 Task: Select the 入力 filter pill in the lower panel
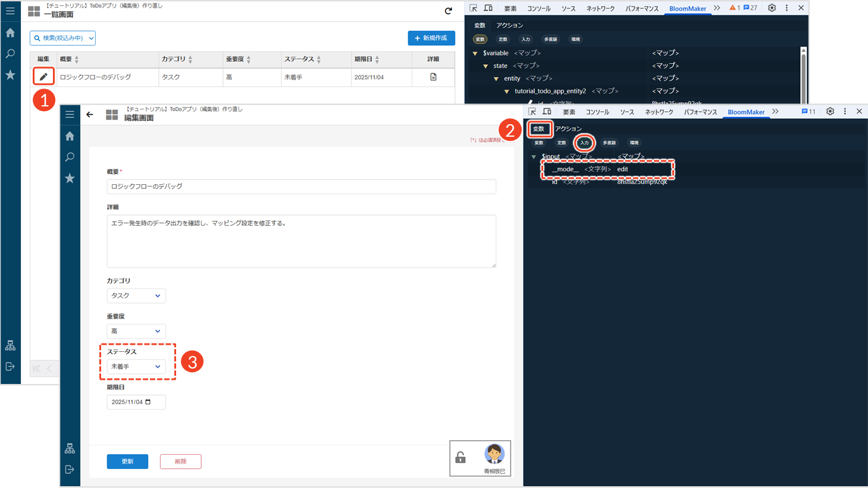[584, 143]
